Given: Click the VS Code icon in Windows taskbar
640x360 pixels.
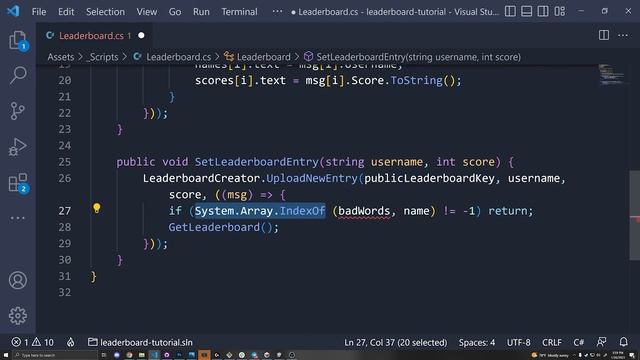Looking at the screenshot, I should tap(154, 355).
